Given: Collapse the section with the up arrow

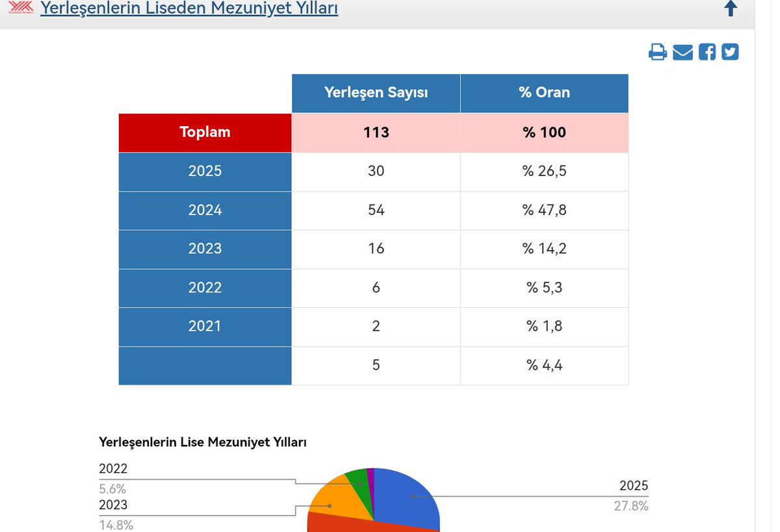Looking at the screenshot, I should pyautogui.click(x=731, y=8).
